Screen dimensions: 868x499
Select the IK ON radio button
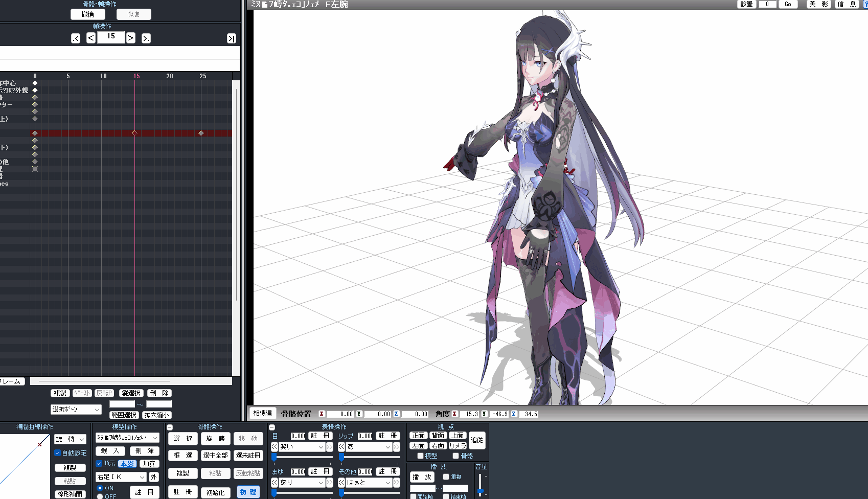[x=100, y=488]
